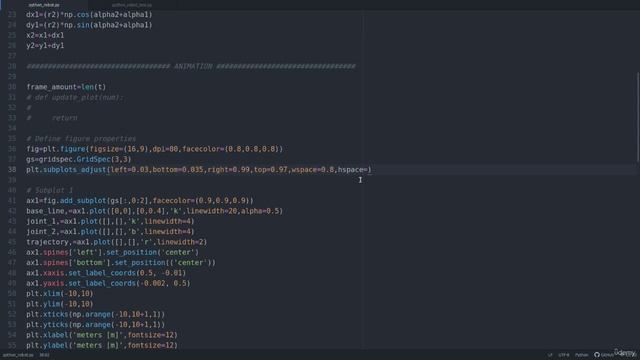The image size is (640, 360).
Task: Change the Python grammar in status bar
Action: 581,355
